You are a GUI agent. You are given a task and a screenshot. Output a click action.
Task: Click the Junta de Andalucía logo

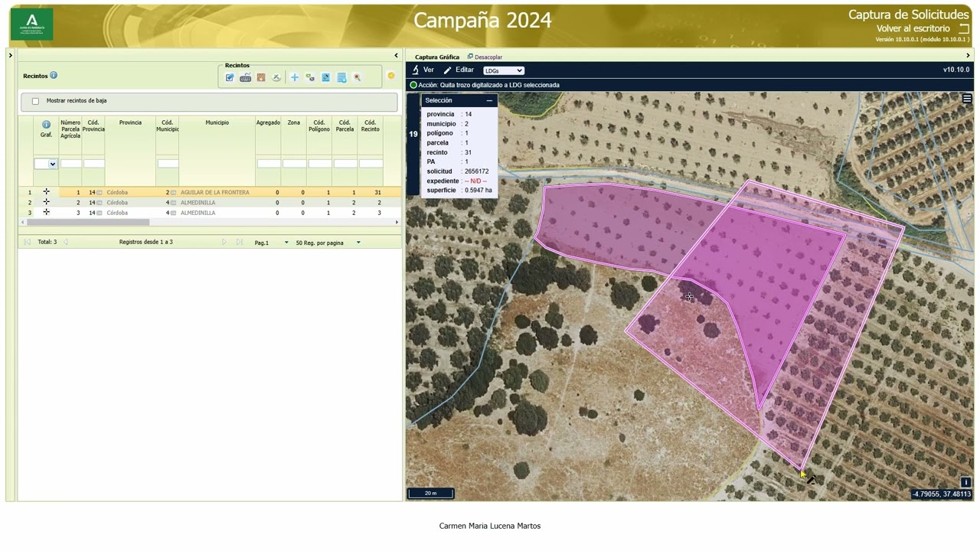coord(31,24)
